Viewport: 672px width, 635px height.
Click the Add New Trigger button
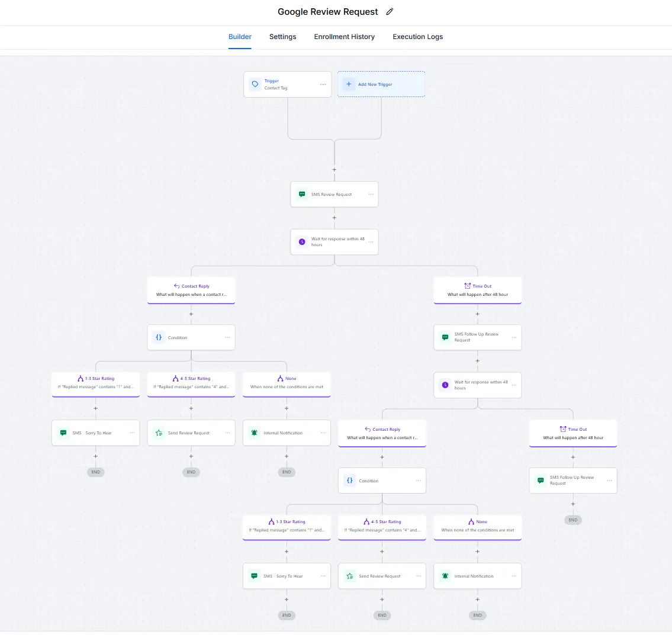click(x=381, y=84)
